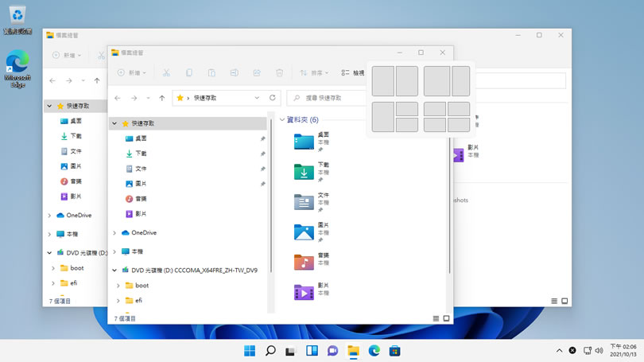Image resolution: width=644 pixels, height=362 pixels.
Task: Open the 桌面 folder icon in content pane
Action: click(x=304, y=142)
